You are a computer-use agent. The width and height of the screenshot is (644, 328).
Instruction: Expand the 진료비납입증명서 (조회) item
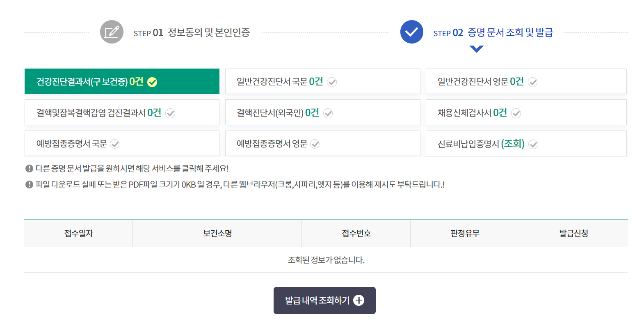pyautogui.click(x=525, y=144)
